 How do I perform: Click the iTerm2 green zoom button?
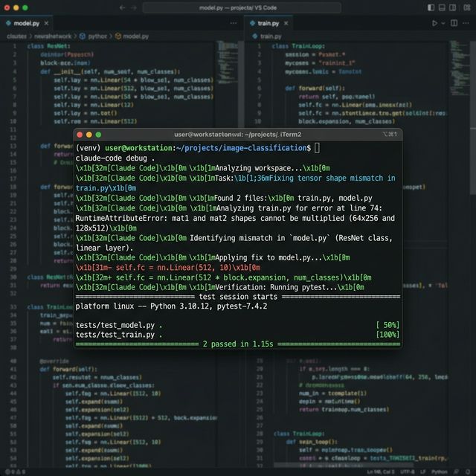[98, 135]
